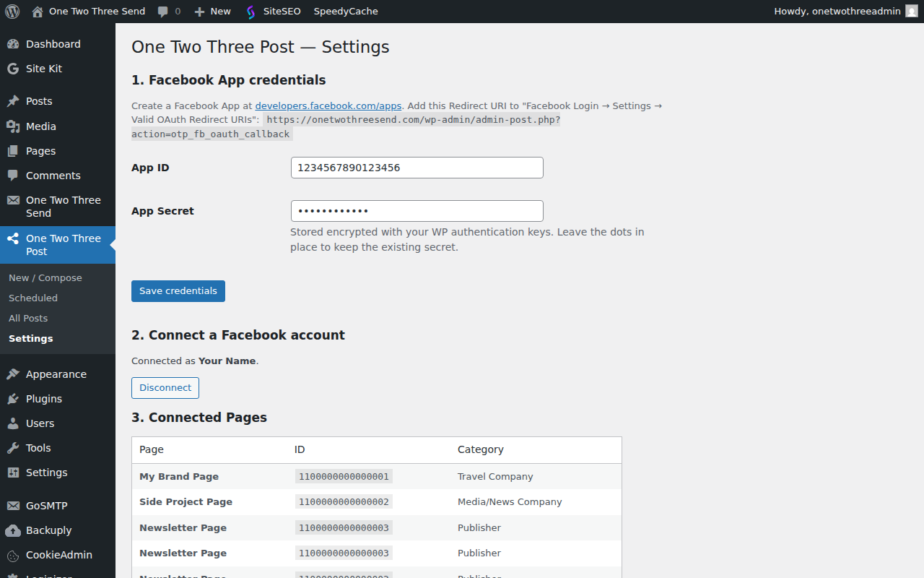The width and height of the screenshot is (924, 578).
Task: Click the plus icon beside New
Action: click(200, 12)
